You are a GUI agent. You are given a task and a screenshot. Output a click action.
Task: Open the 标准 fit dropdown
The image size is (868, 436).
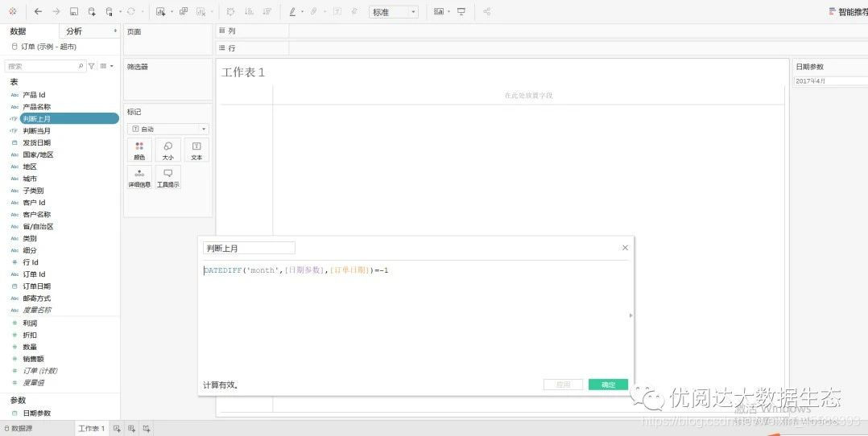tap(394, 11)
